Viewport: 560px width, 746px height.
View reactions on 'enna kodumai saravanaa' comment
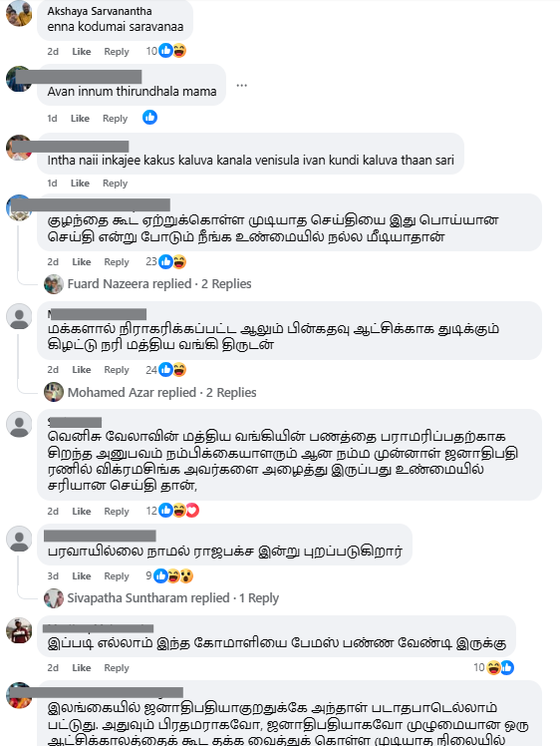(x=166, y=51)
